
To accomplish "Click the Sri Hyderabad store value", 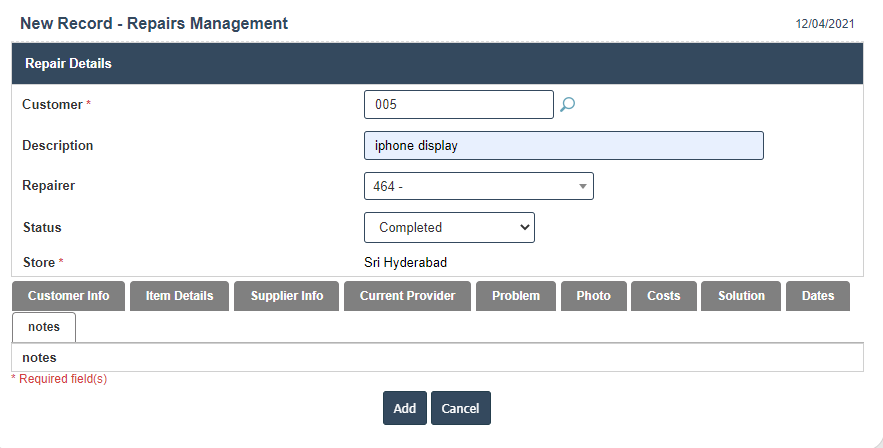I will [405, 262].
